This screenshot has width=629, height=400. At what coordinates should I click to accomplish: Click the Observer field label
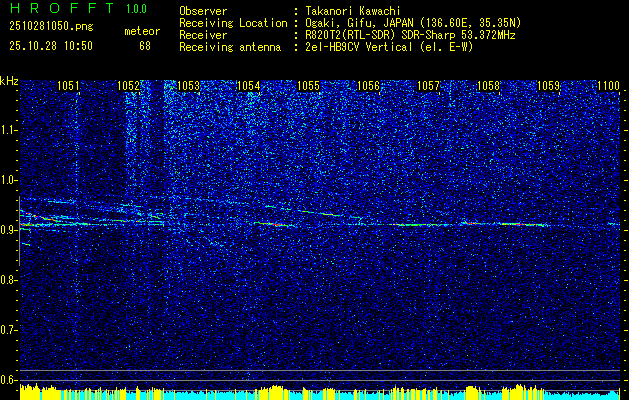pos(203,11)
